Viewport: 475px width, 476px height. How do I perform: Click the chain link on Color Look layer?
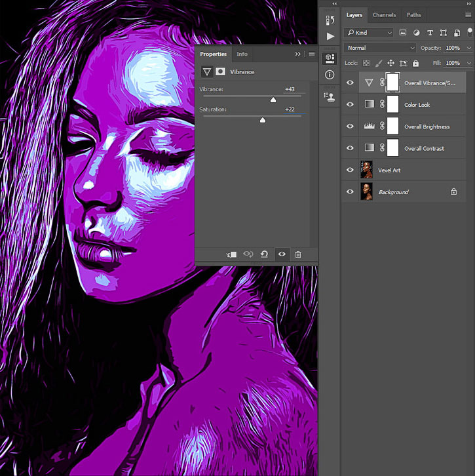tap(382, 104)
